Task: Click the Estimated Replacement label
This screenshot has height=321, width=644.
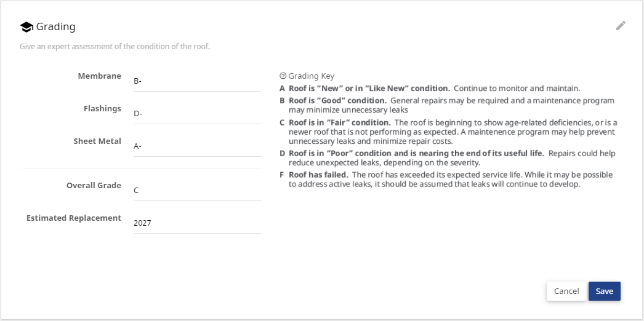Action: [x=74, y=218]
